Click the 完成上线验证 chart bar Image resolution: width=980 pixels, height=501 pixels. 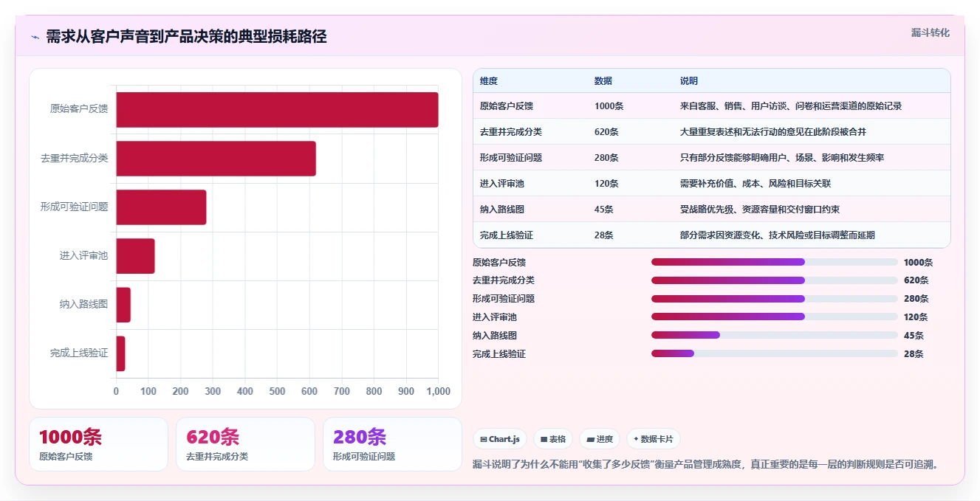pos(120,353)
